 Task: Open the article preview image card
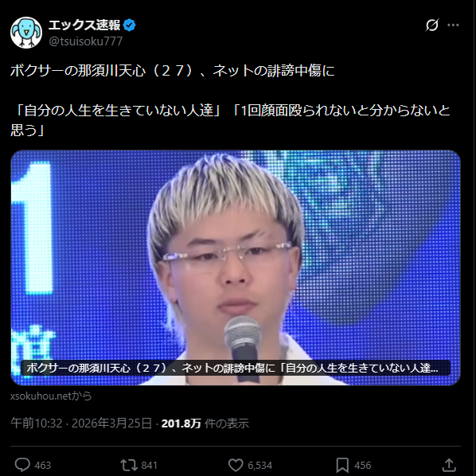pyautogui.click(x=236, y=267)
